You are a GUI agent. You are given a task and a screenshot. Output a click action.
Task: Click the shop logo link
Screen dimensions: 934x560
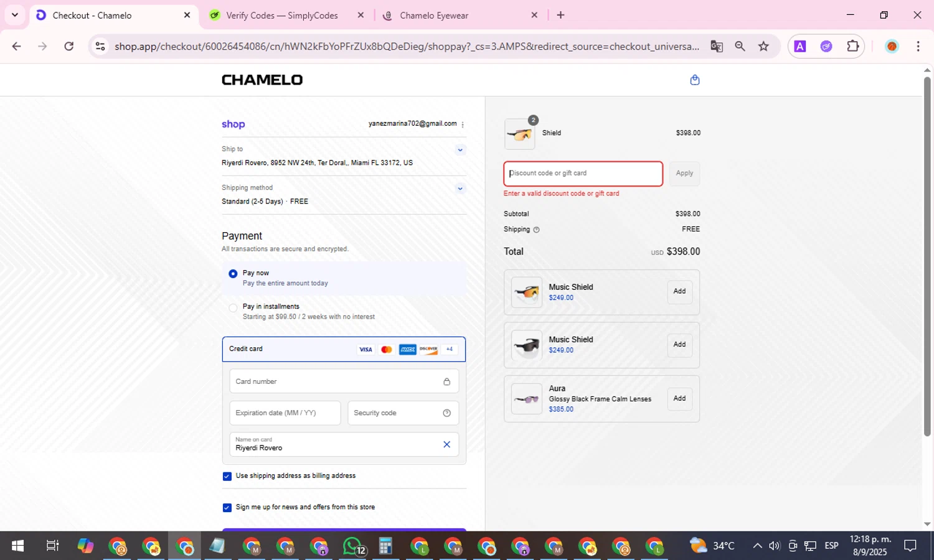(233, 124)
